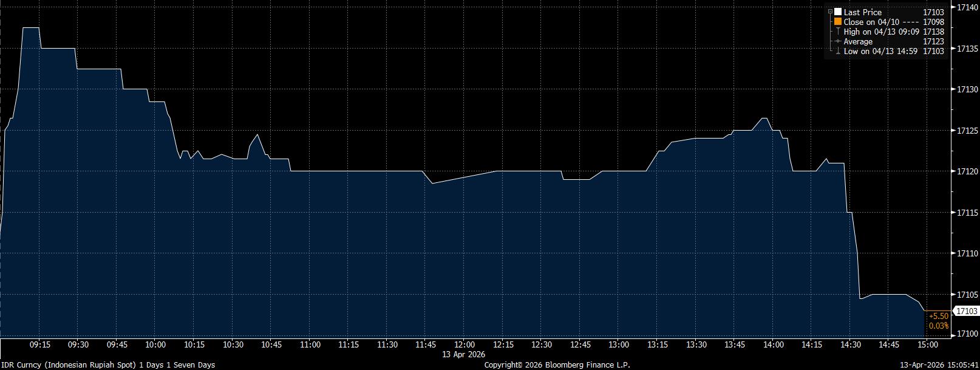980x370 pixels.
Task: Select the Low marker icon in legend
Action: pos(838,51)
